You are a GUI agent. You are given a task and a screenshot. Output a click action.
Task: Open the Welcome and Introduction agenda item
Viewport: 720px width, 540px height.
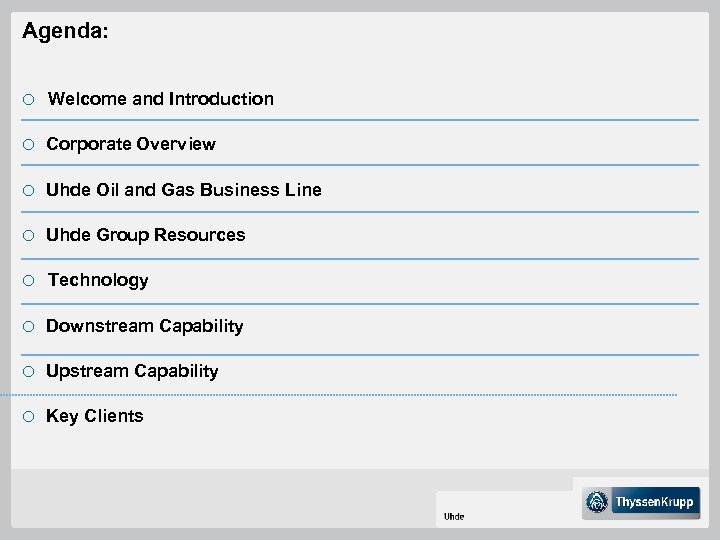tap(160, 99)
